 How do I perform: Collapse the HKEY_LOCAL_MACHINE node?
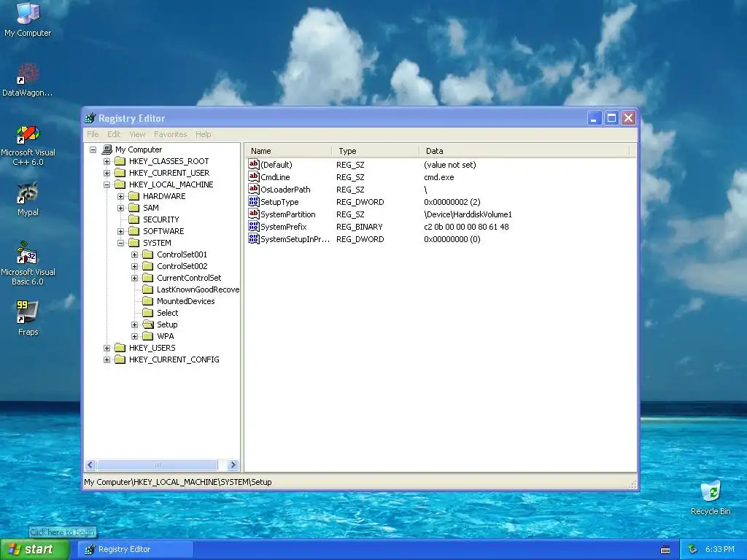(x=107, y=184)
